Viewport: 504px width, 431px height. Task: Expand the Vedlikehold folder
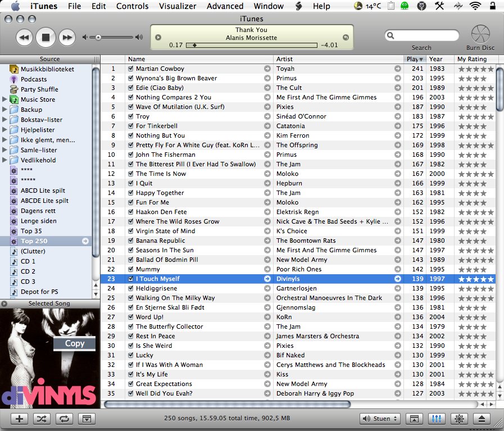point(4,160)
